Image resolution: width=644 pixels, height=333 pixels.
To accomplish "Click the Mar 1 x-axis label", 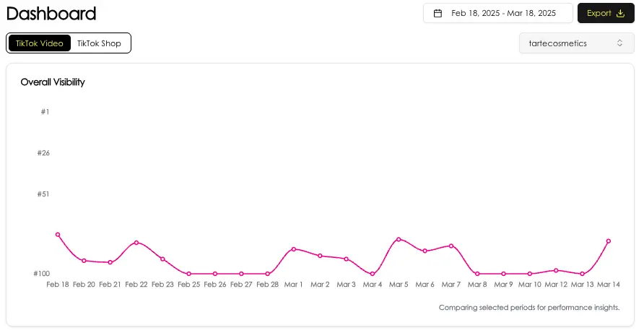I will 294,285.
